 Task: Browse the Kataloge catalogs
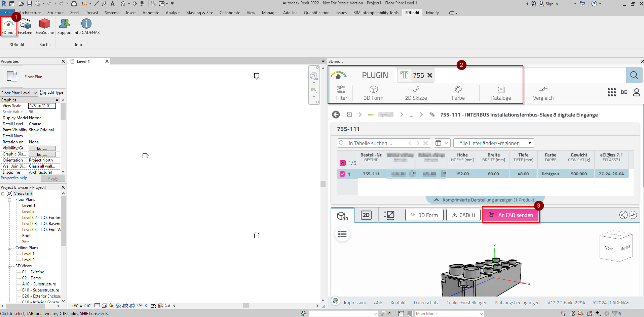click(501, 93)
